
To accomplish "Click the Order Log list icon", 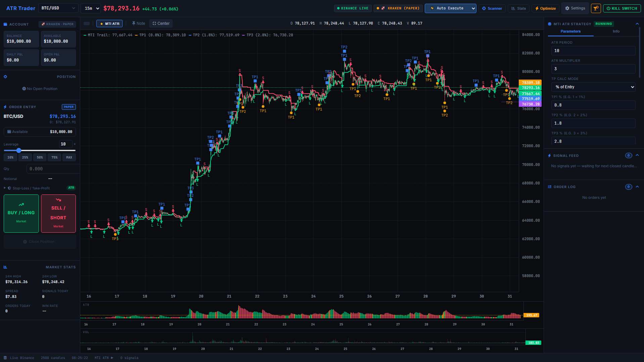I will point(550,187).
